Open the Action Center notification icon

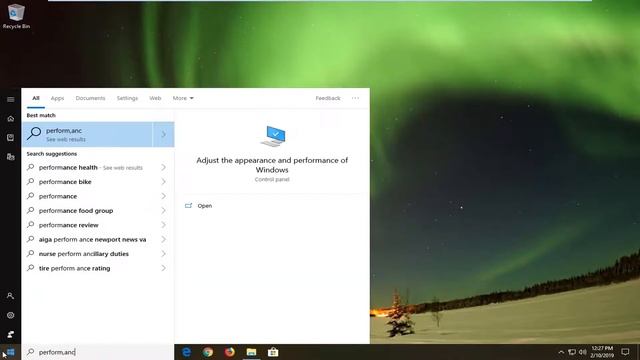click(625, 352)
